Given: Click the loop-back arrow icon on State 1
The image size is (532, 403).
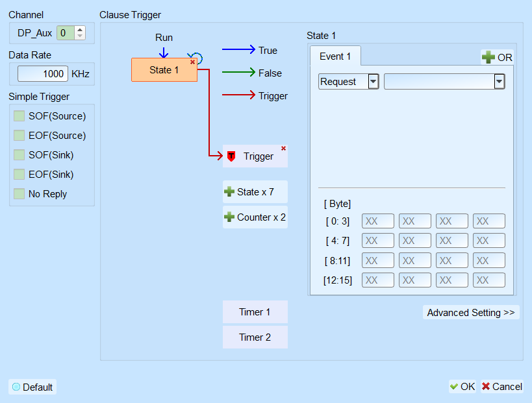Looking at the screenshot, I should 196,58.
